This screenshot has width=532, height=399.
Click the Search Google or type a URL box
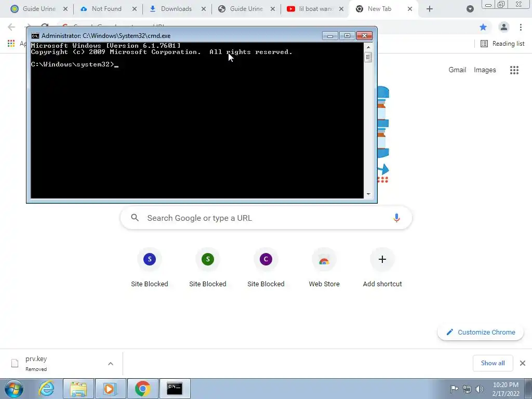[266, 218]
